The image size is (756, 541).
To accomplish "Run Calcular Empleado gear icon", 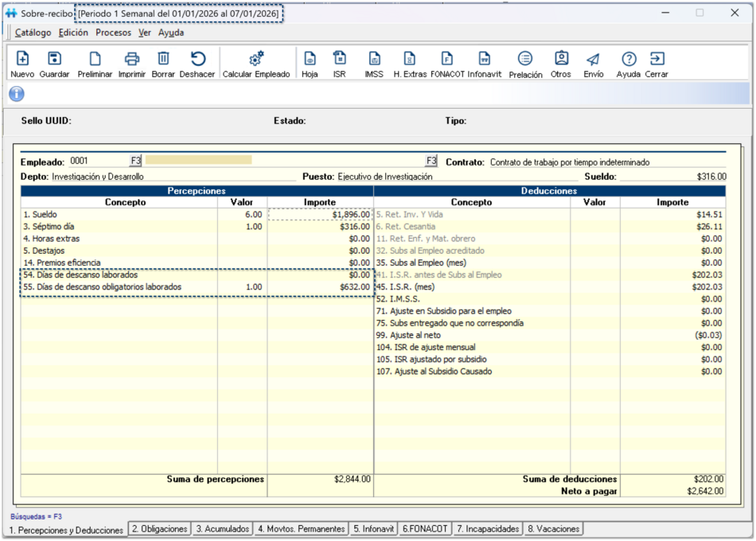I will (256, 59).
